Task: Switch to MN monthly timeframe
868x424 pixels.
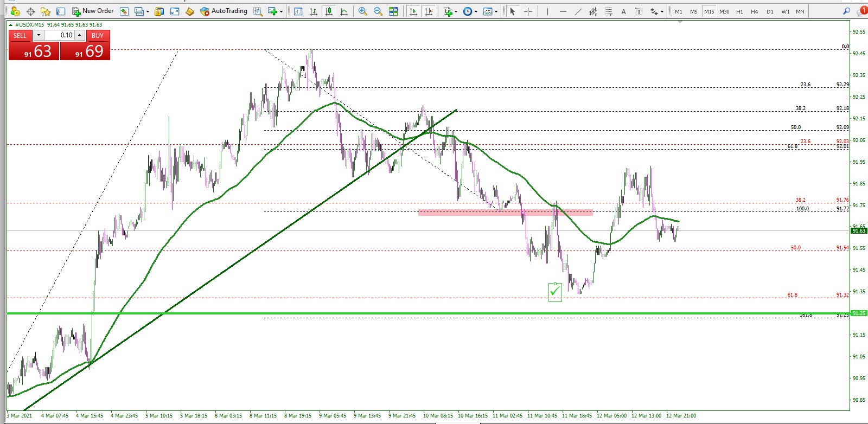Action: tap(800, 11)
